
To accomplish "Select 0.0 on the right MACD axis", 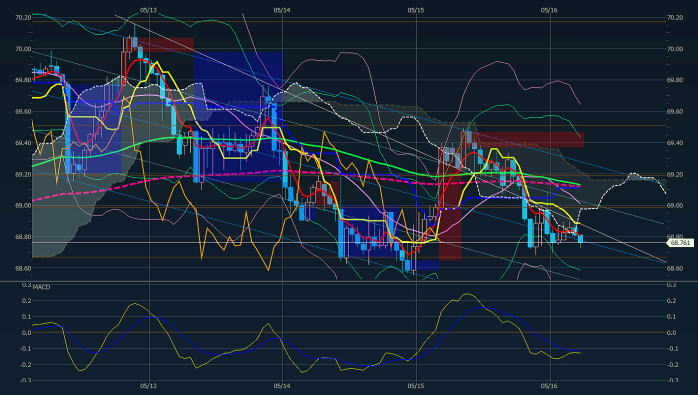I will click(x=671, y=333).
